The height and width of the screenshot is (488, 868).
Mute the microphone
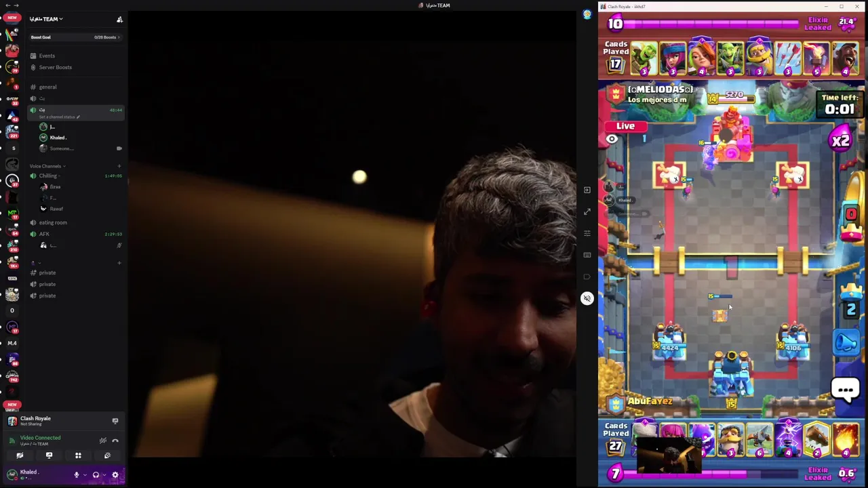(x=77, y=475)
